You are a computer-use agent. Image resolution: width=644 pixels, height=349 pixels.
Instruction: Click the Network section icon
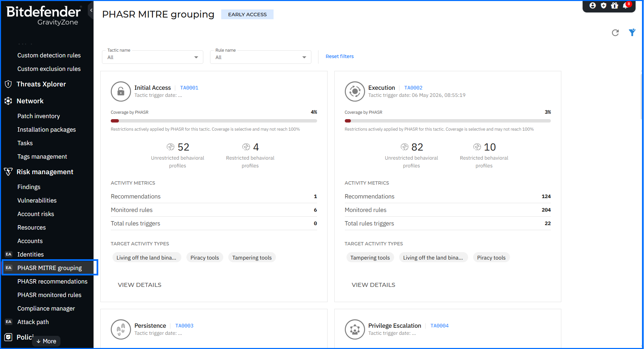[x=8, y=101]
